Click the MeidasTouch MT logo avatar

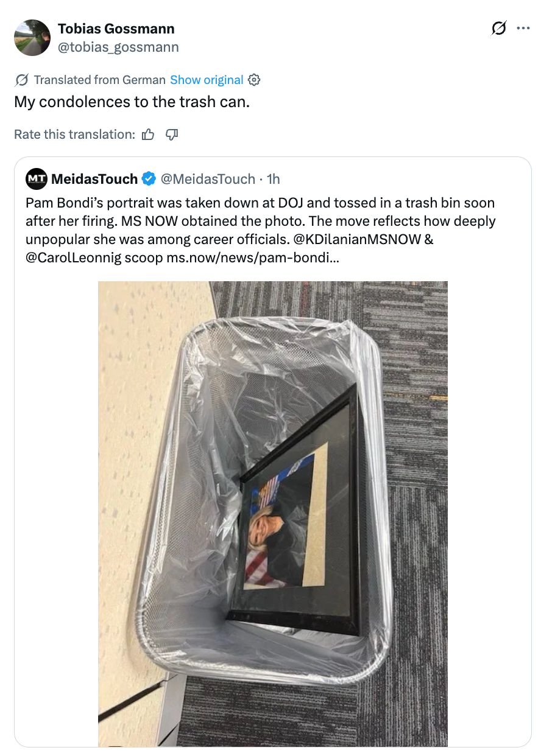pyautogui.click(x=36, y=179)
